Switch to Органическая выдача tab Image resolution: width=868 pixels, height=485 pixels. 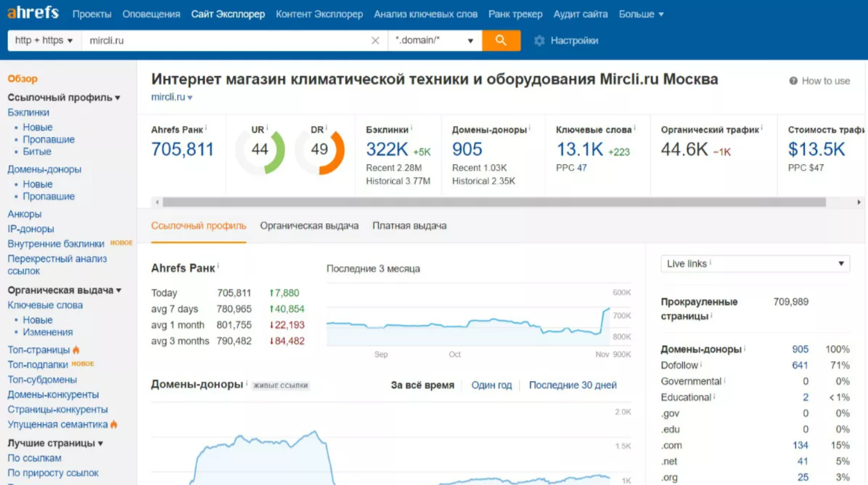click(x=309, y=226)
